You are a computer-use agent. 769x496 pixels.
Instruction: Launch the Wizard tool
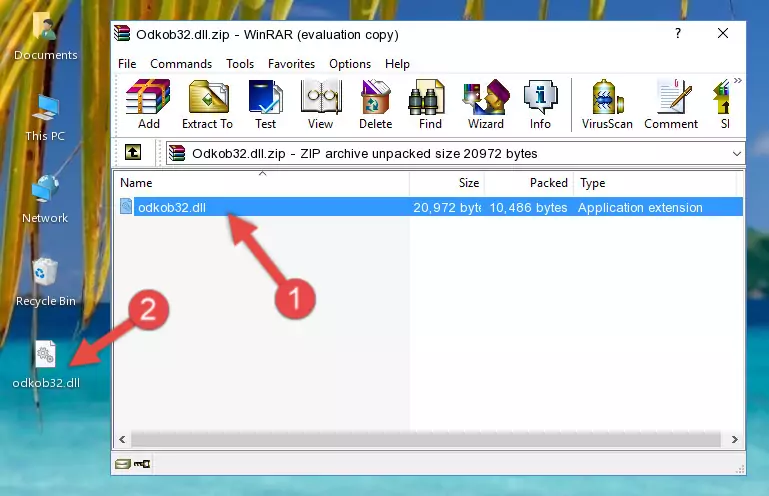click(486, 104)
